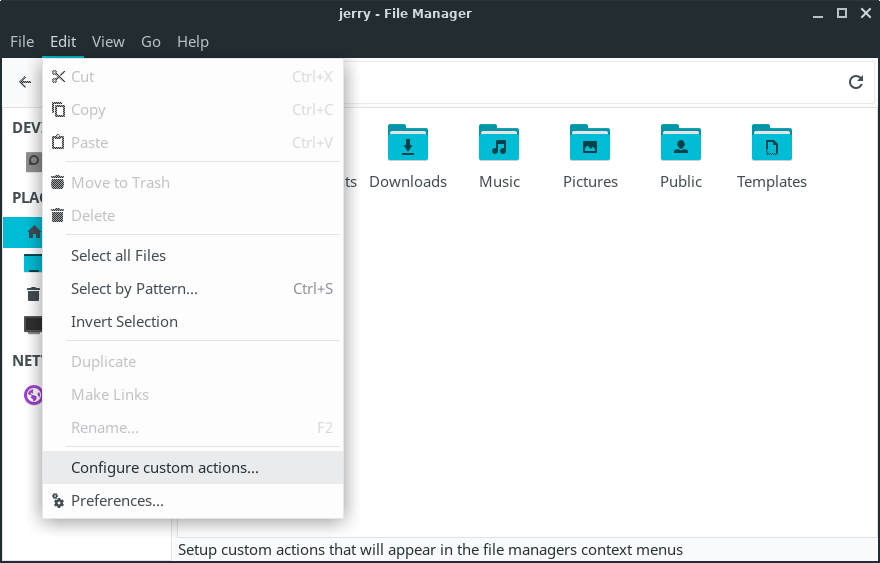The width and height of the screenshot is (880, 563).
Task: Open the Templates folder icon
Action: pos(771,144)
